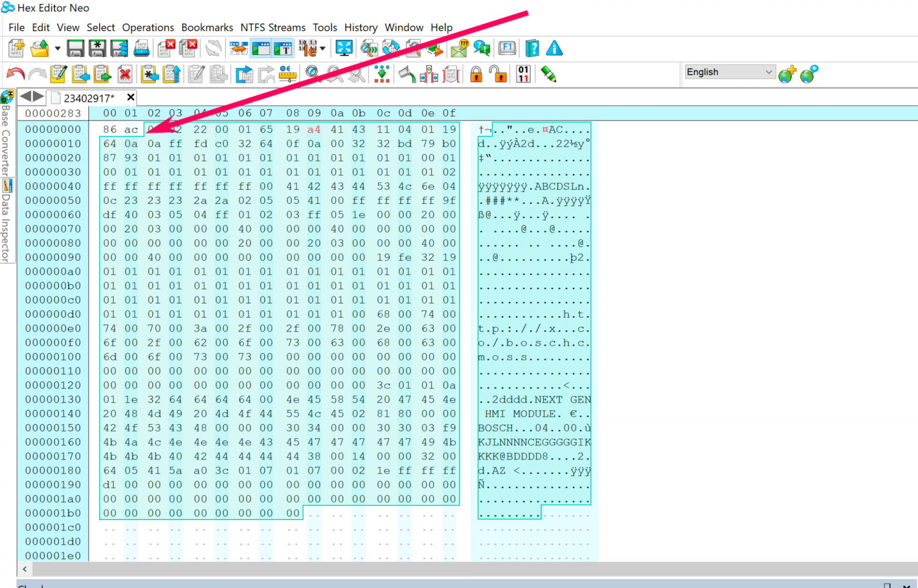The image size is (918, 588).
Task: Click the Paste Special asterisk clipboard icon
Action: (149, 75)
